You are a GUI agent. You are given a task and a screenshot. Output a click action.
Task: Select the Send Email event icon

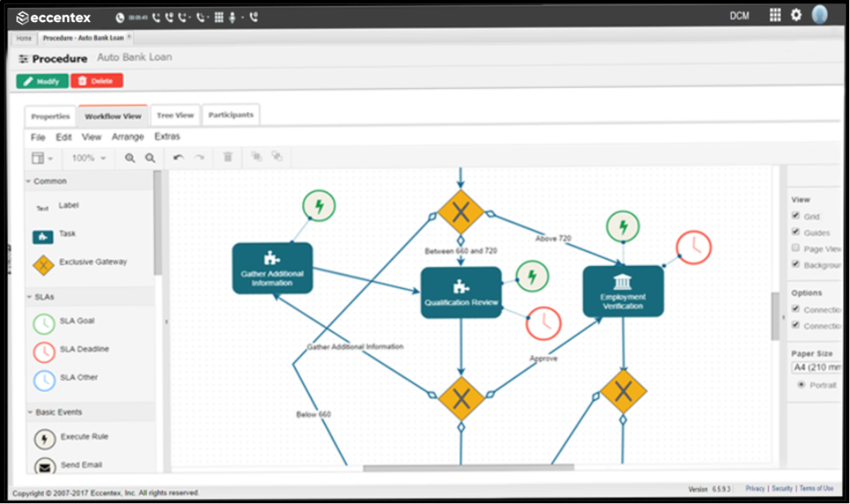[45, 467]
